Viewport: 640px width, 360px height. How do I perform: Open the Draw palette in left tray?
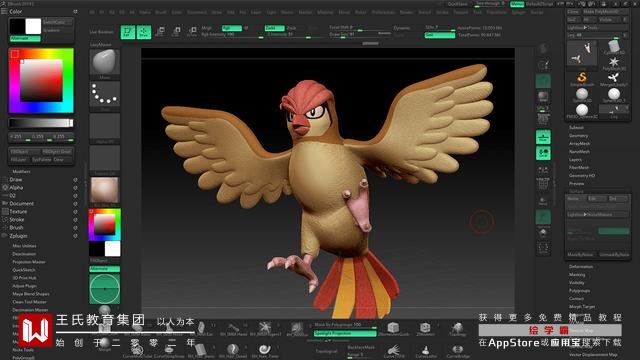16,180
